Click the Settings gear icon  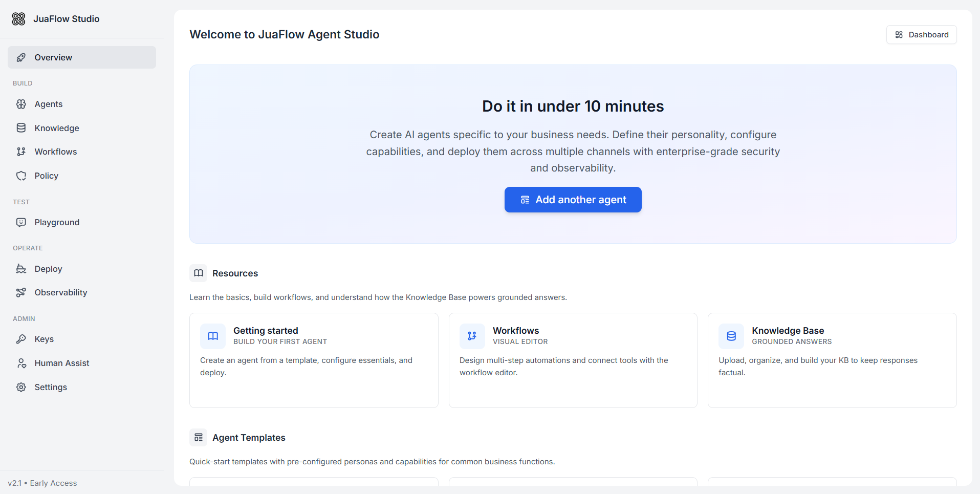pos(21,387)
